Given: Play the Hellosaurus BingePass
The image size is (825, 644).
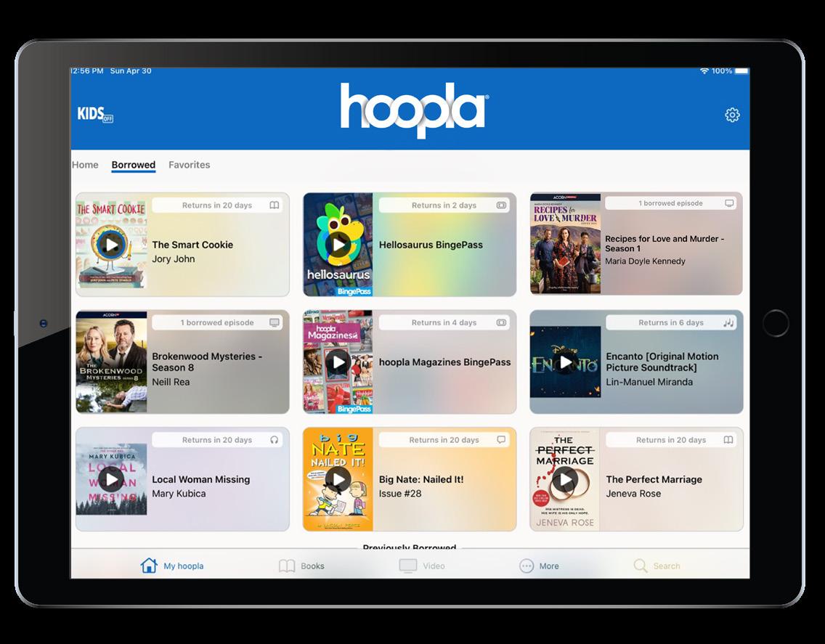Looking at the screenshot, I should 338,245.
